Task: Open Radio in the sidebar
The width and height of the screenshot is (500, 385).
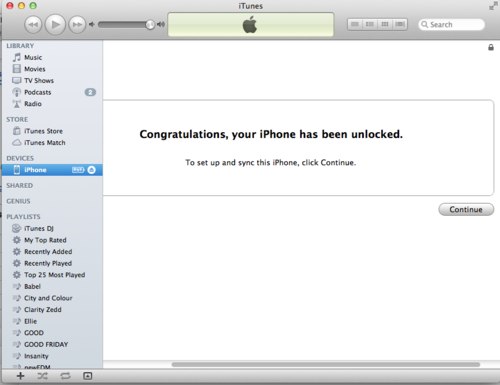Action: (52, 104)
